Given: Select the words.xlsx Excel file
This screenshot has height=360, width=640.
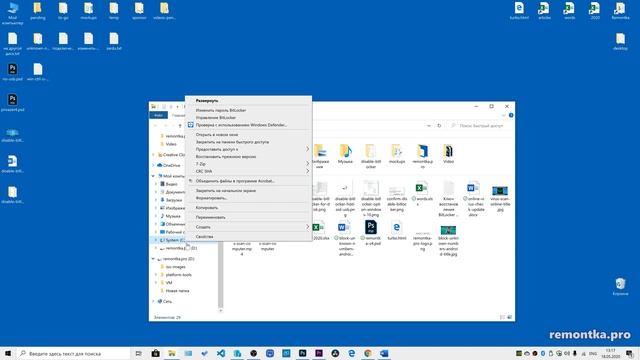Looking at the screenshot, I should [422, 194].
